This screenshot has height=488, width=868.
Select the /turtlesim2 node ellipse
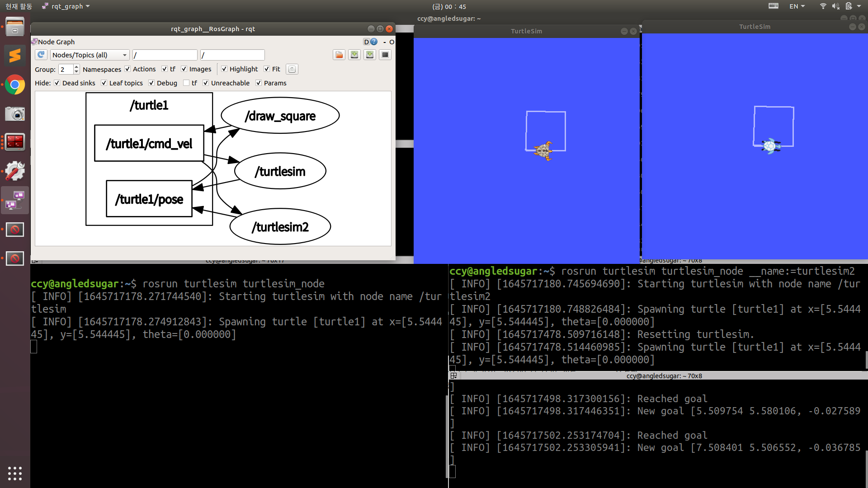pyautogui.click(x=280, y=227)
